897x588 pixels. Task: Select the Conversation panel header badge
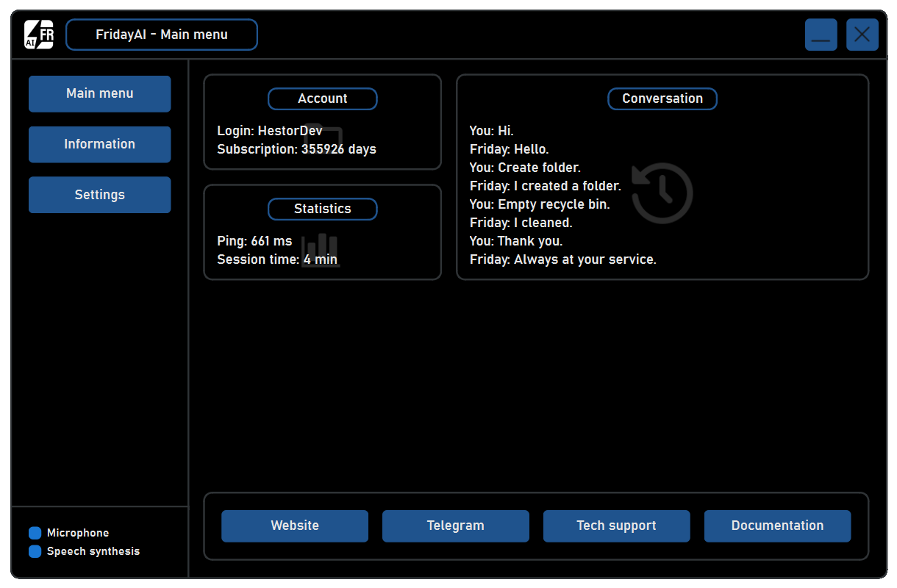pyautogui.click(x=662, y=98)
